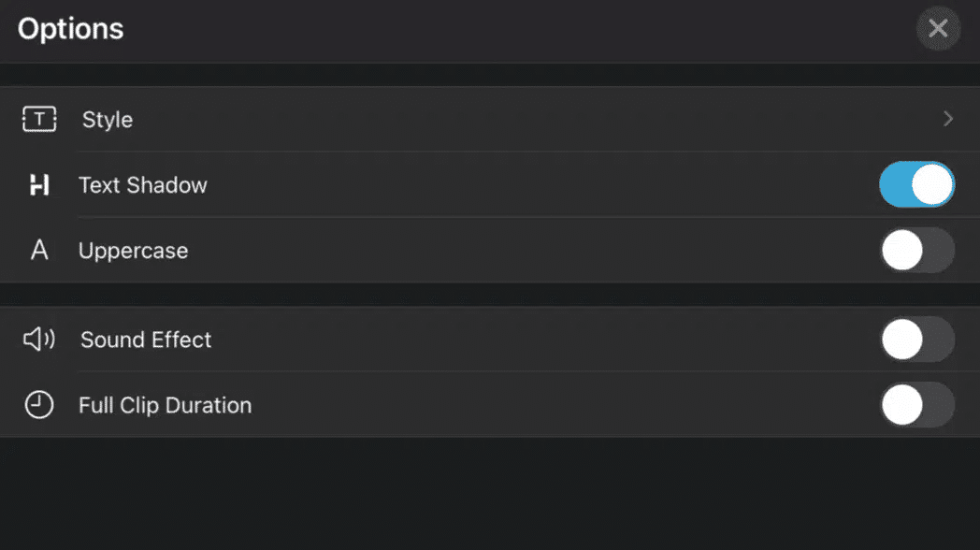Click the Style text box icon

tap(39, 119)
